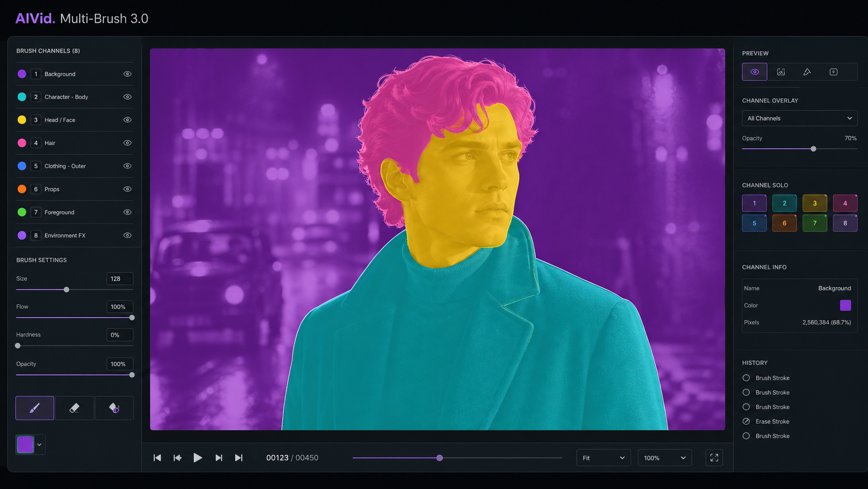Select the pen preview mode icon
This screenshot has width=868, height=489.
pyautogui.click(x=807, y=72)
